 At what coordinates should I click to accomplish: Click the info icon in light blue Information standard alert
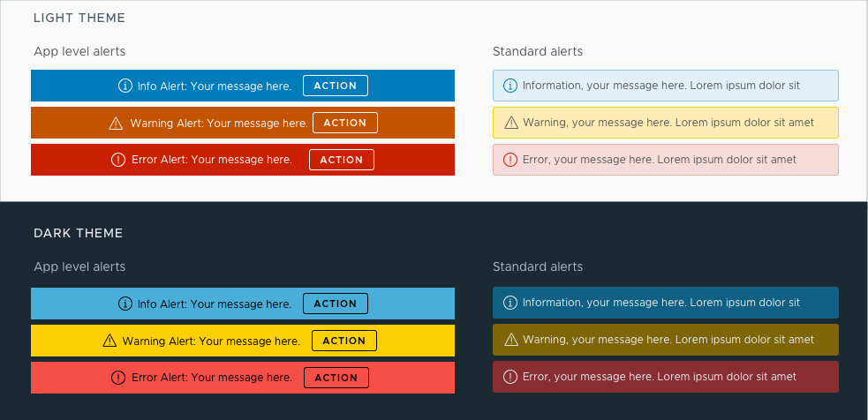click(x=509, y=86)
